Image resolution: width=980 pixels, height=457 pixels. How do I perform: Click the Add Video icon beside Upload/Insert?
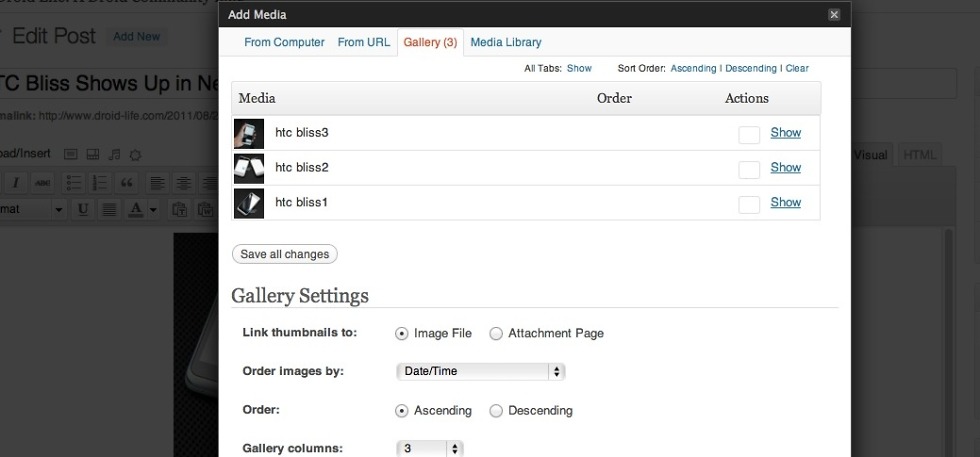[x=92, y=155]
